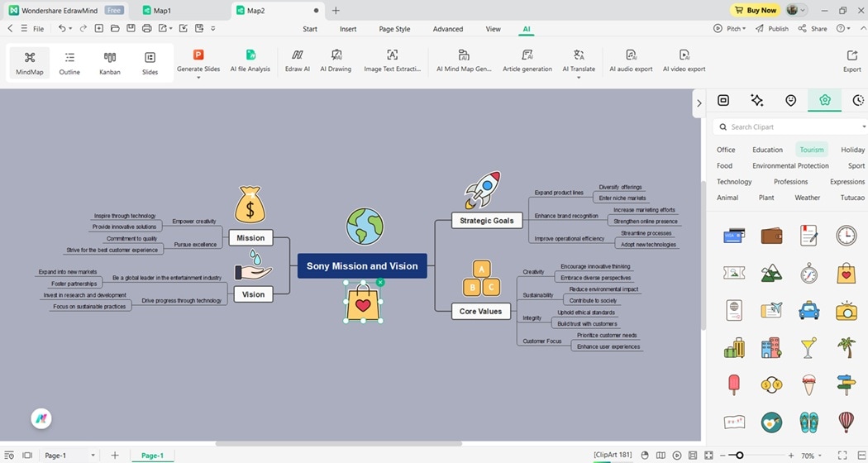Collapse the right side panel arrow
Image resolution: width=868 pixels, height=463 pixels.
coord(699,103)
